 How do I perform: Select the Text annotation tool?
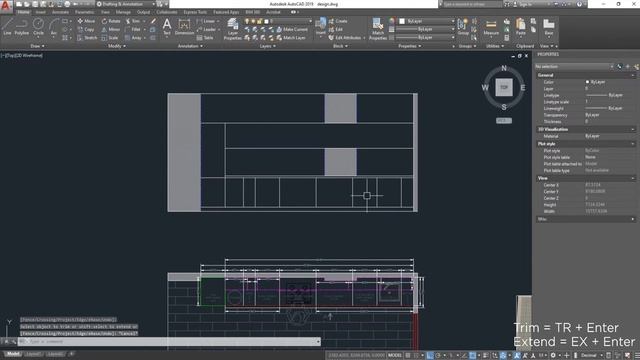[x=167, y=28]
